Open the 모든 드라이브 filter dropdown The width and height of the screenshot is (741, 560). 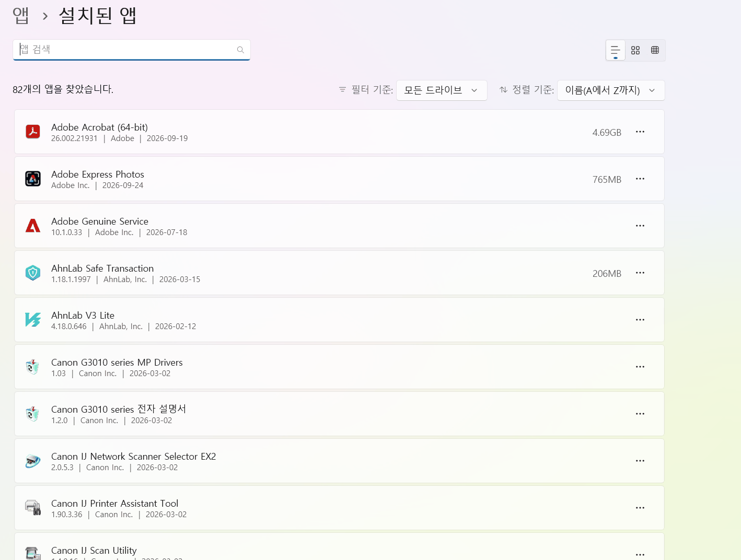point(442,90)
